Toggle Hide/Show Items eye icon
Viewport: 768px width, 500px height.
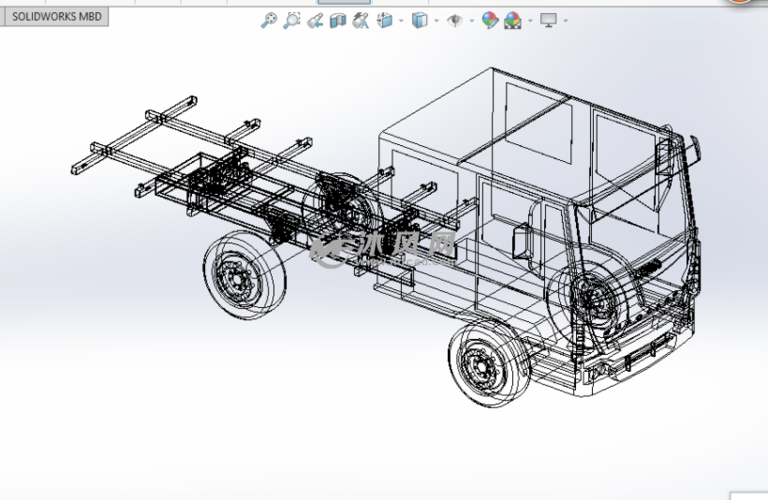click(x=455, y=20)
